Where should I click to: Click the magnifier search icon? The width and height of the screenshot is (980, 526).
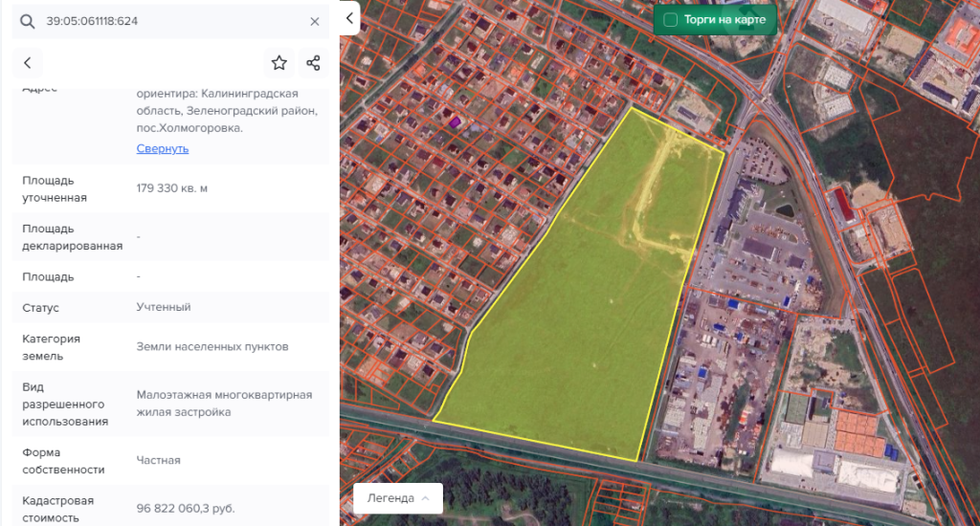tap(28, 21)
